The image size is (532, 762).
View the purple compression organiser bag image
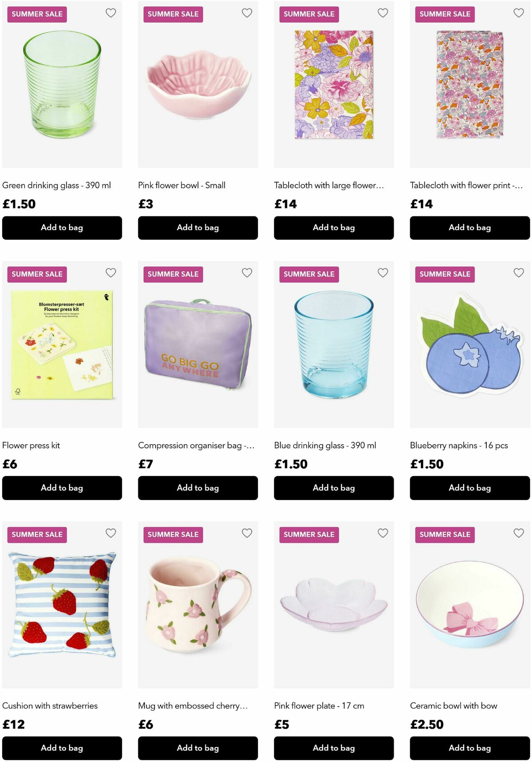click(x=198, y=344)
